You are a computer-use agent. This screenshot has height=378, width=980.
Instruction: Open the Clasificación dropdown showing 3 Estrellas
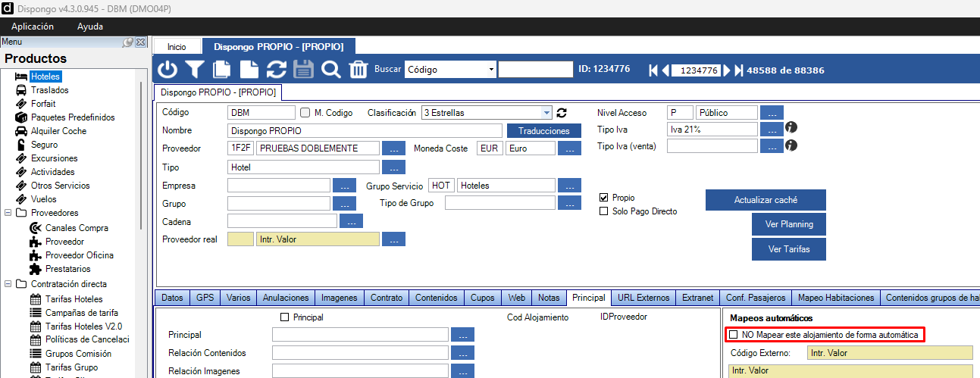click(x=547, y=113)
